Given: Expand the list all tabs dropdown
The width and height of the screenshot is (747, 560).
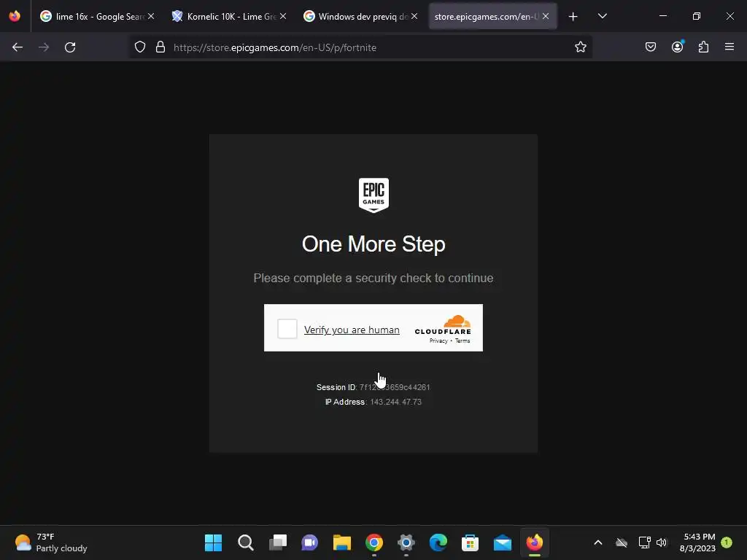Looking at the screenshot, I should 602,16.
